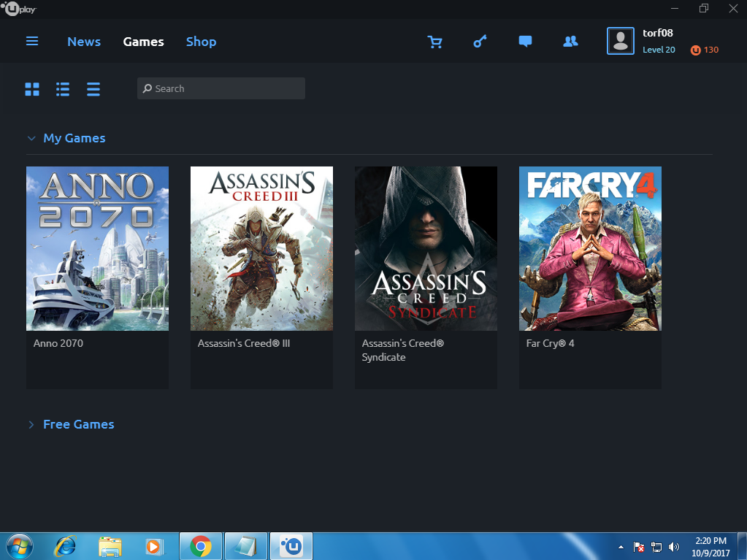Click the Level 20 label

click(x=658, y=50)
